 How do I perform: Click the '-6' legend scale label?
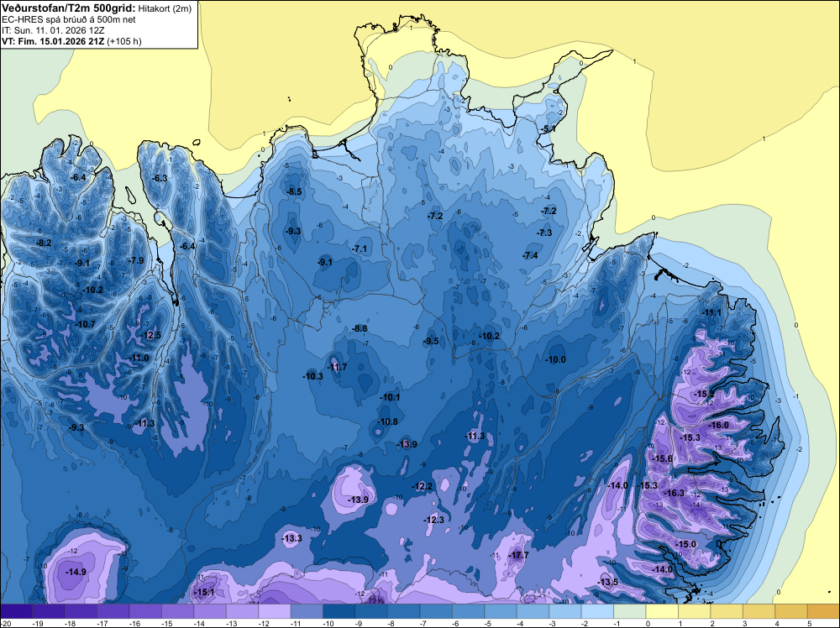(457, 623)
